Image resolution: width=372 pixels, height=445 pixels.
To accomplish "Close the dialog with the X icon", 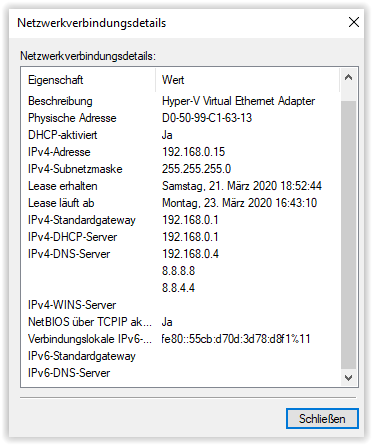I will 354,22.
